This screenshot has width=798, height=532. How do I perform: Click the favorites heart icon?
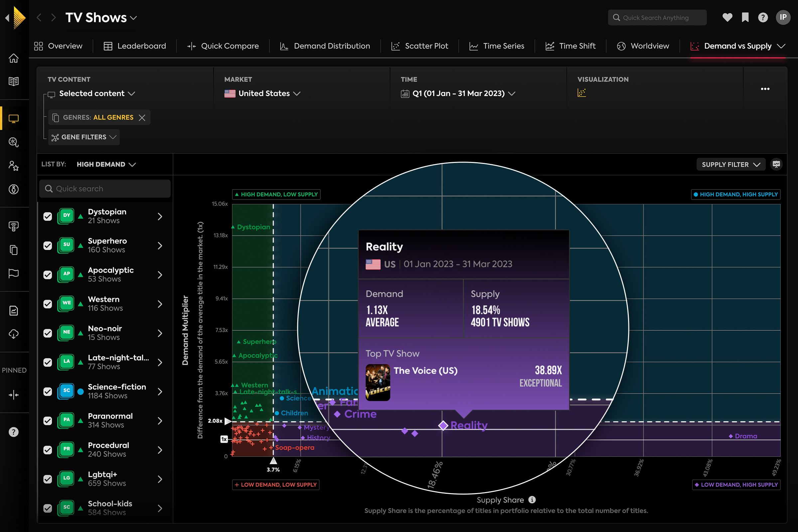[727, 17]
